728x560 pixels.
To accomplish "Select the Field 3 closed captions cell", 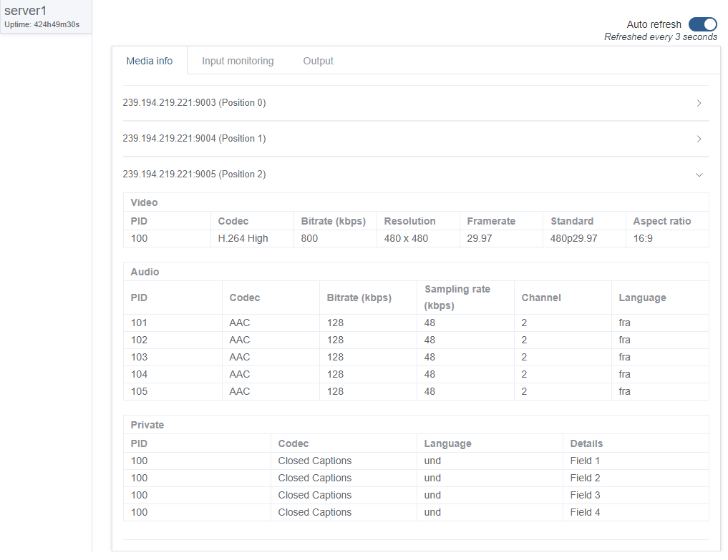I will pos(585,495).
